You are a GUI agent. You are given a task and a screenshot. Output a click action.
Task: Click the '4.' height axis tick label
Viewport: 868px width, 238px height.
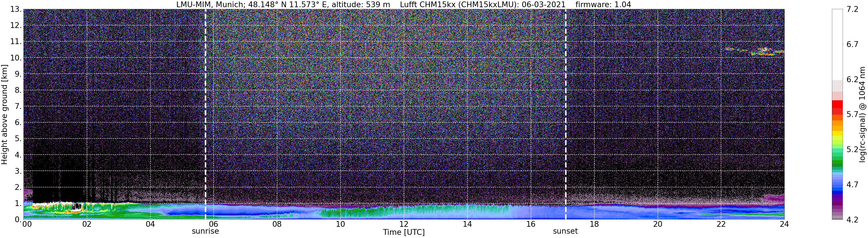pyautogui.click(x=18, y=155)
